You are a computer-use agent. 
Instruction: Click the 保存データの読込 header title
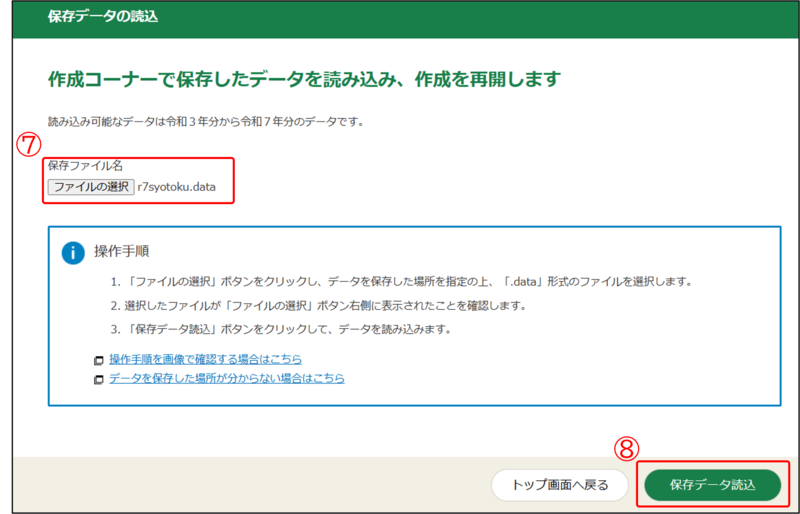(103, 17)
